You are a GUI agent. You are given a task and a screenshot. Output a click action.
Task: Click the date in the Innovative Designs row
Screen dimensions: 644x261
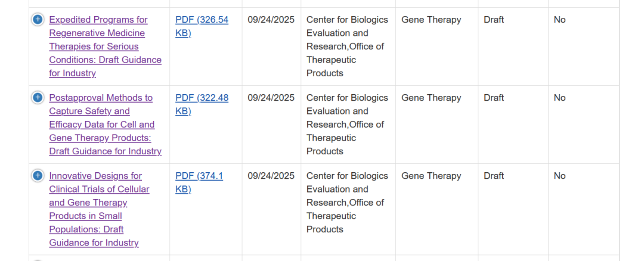click(x=271, y=176)
